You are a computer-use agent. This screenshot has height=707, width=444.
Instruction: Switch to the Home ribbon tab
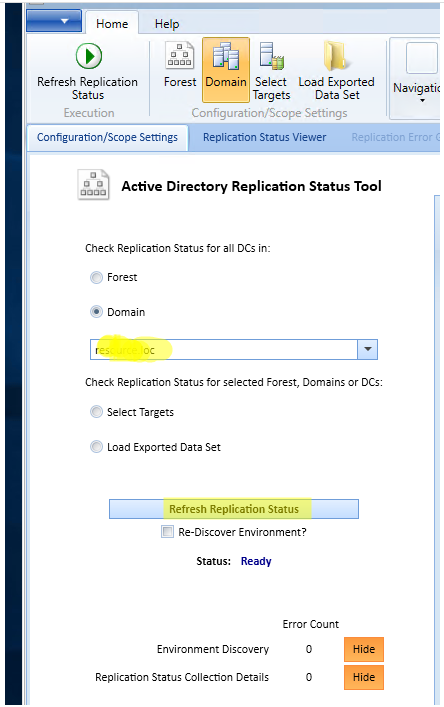112,24
